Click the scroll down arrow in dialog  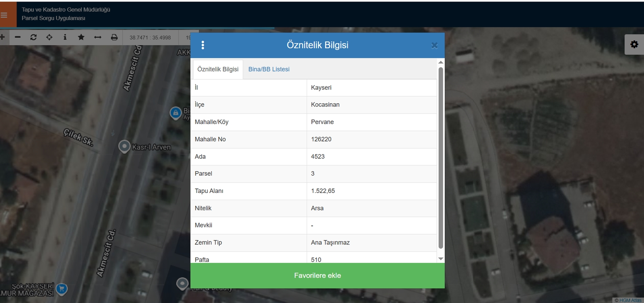tap(441, 259)
